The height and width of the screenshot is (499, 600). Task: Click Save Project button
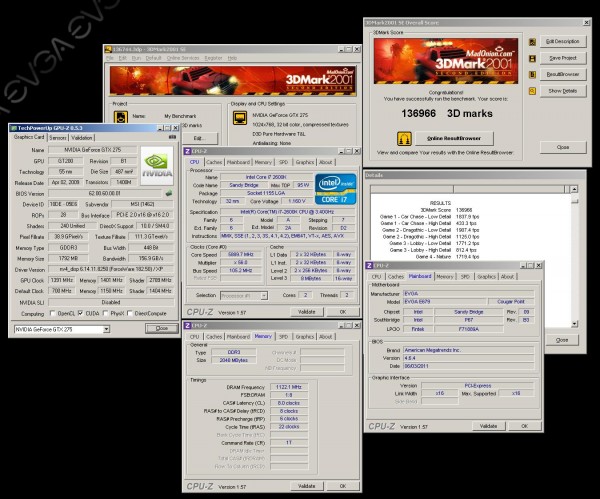tap(562, 58)
